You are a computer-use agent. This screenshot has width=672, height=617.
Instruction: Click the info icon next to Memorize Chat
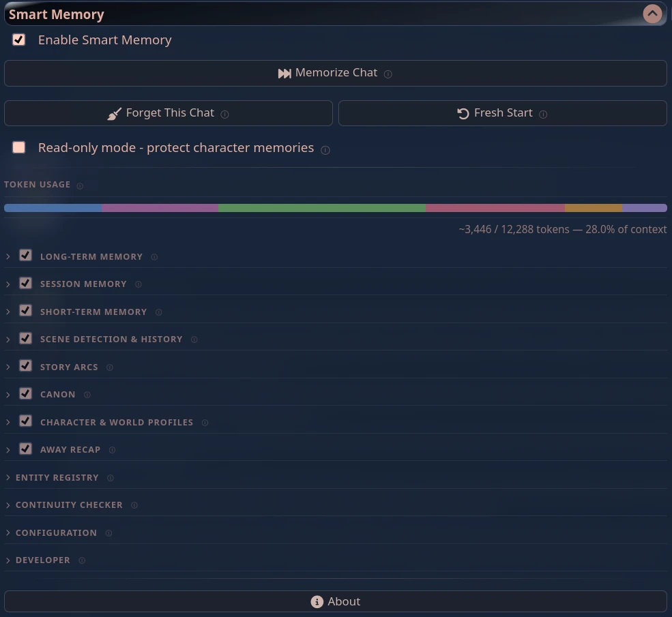point(388,74)
